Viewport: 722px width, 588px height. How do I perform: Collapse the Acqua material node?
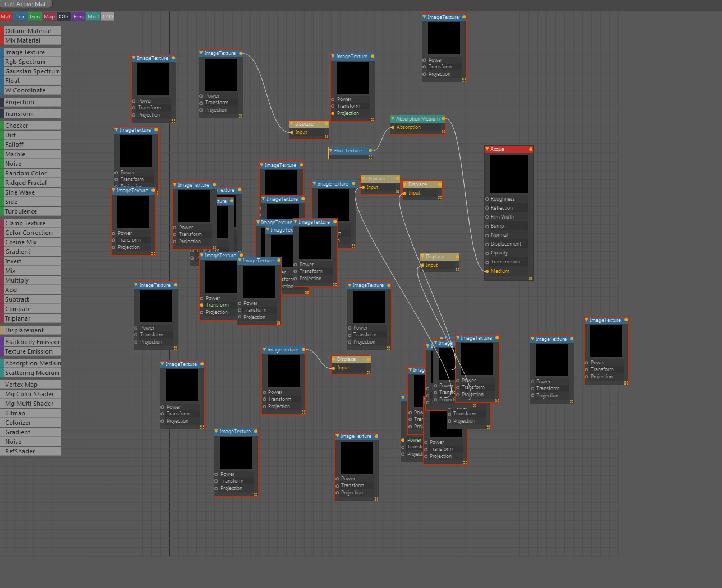coord(487,149)
